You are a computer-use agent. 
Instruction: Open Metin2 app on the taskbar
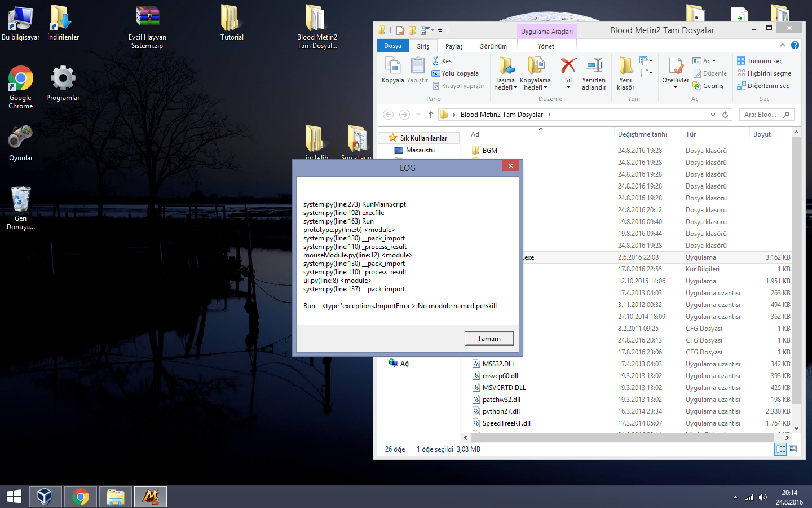point(150,497)
